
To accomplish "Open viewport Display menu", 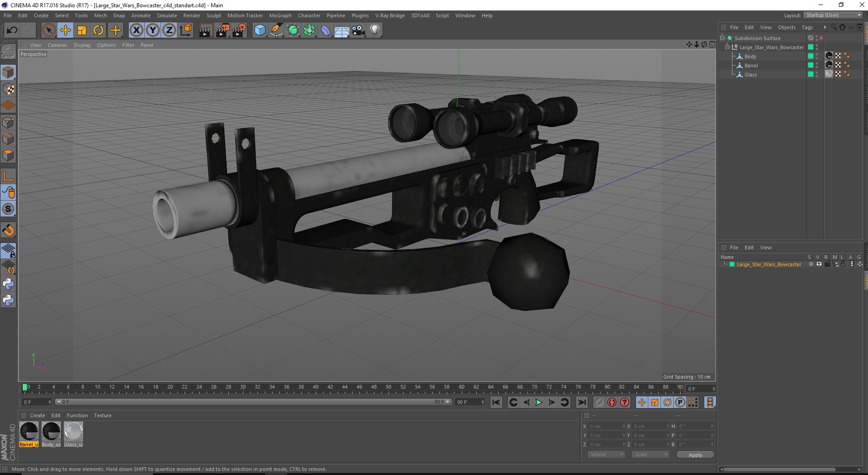I will [82, 45].
